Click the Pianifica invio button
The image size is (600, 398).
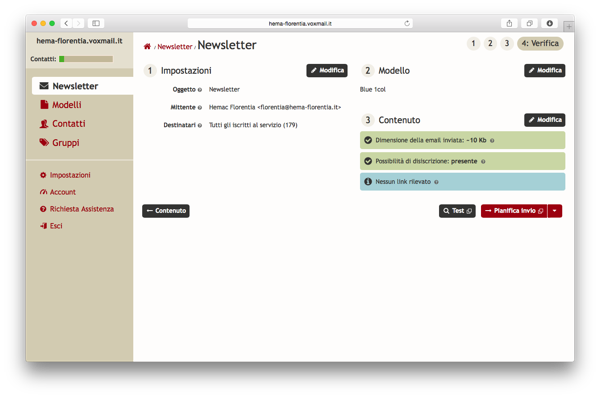point(514,211)
